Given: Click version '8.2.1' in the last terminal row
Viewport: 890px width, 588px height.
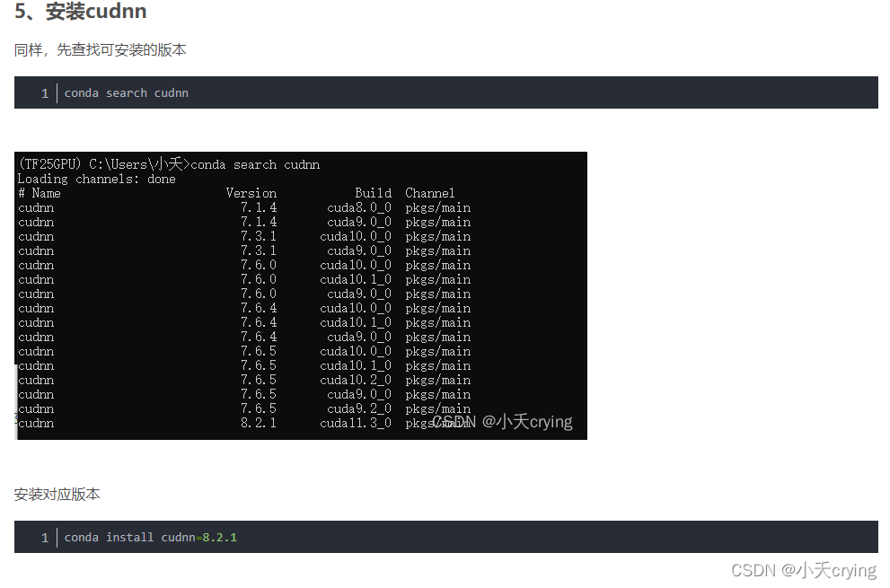Looking at the screenshot, I should click(x=259, y=424).
